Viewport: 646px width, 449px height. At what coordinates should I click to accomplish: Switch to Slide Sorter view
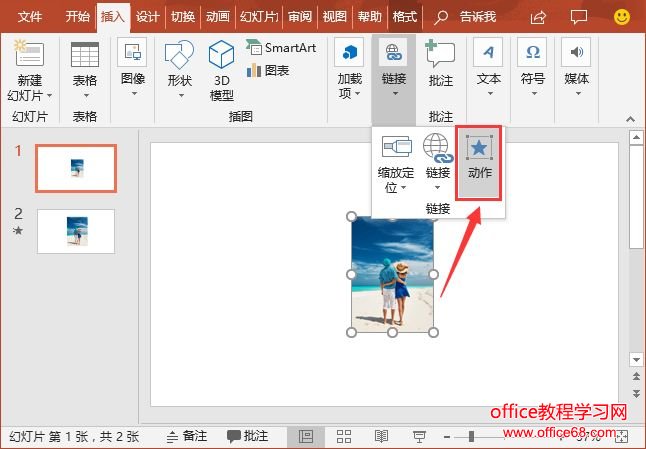click(x=344, y=437)
